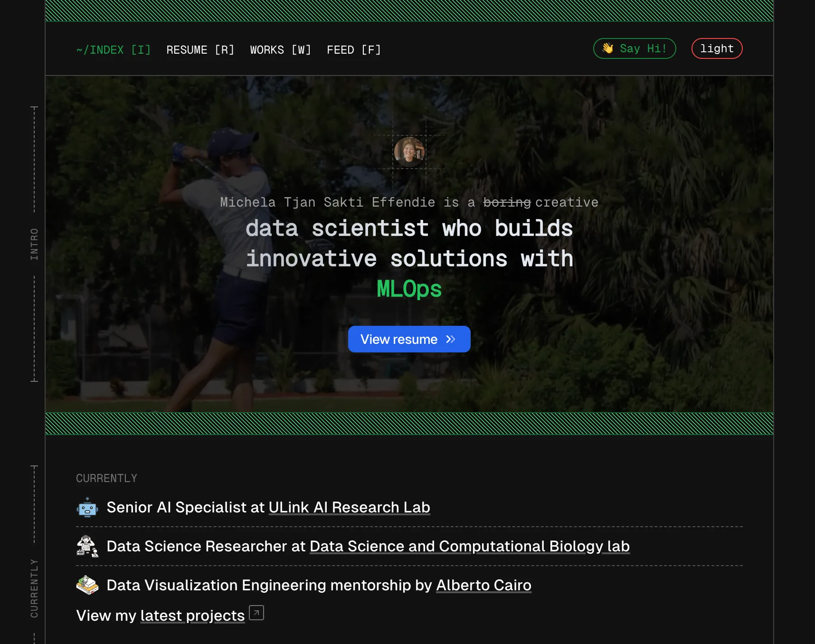
Task: Open the WORKS [W] section
Action: [280, 50]
